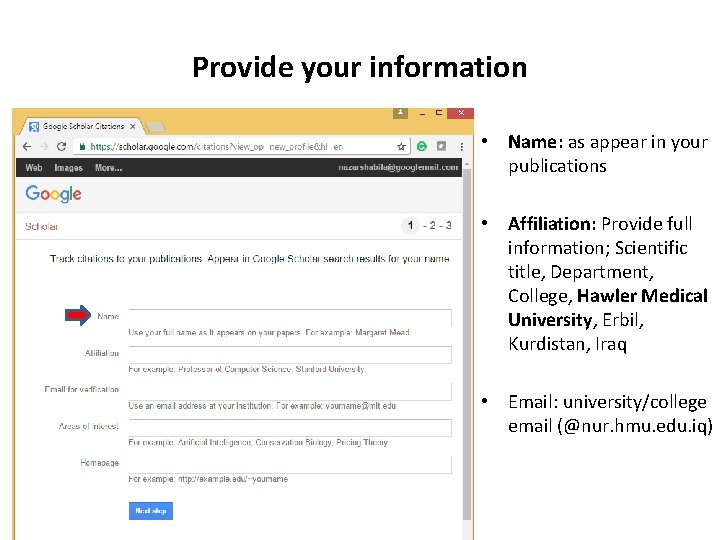Click the 'Track citations to your publications' text
Image resolution: width=720 pixels, height=540 pixels.
point(126,259)
